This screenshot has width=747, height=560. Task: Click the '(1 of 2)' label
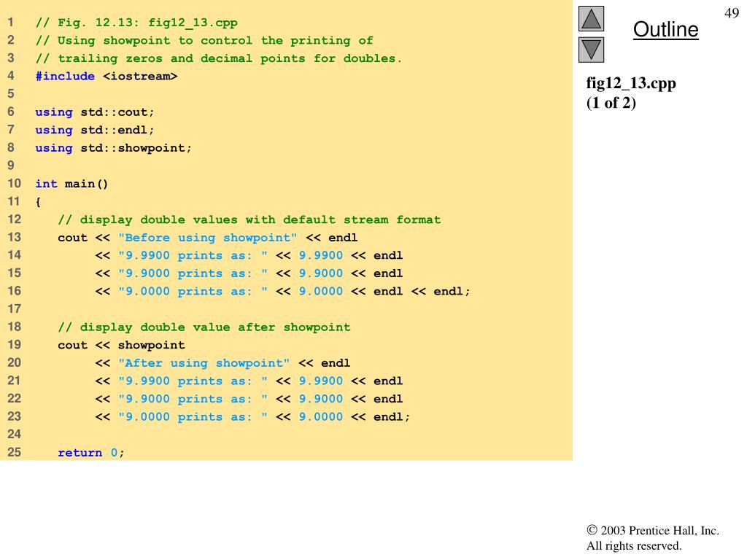point(611,103)
